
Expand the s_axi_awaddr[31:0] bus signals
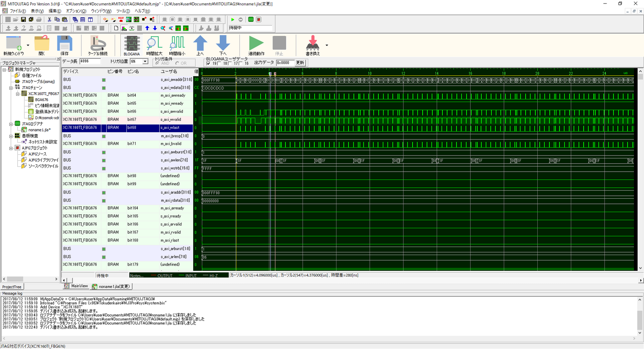(x=103, y=80)
